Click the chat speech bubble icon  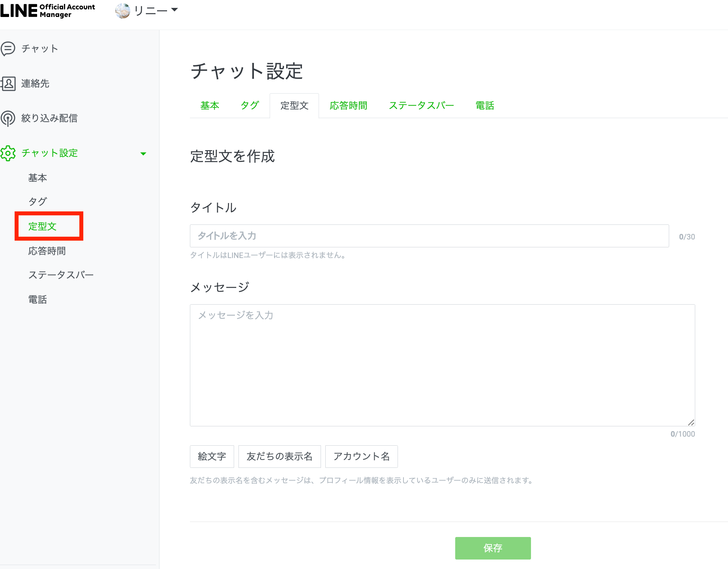(8, 49)
